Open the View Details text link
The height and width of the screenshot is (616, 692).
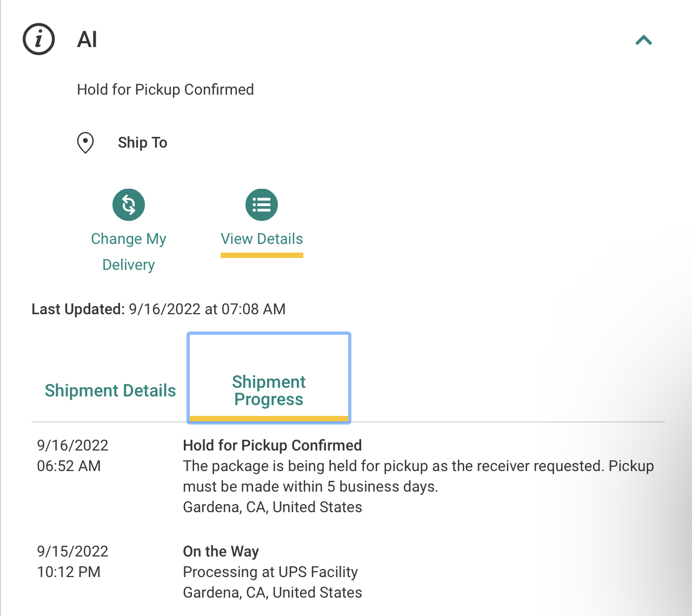(262, 239)
